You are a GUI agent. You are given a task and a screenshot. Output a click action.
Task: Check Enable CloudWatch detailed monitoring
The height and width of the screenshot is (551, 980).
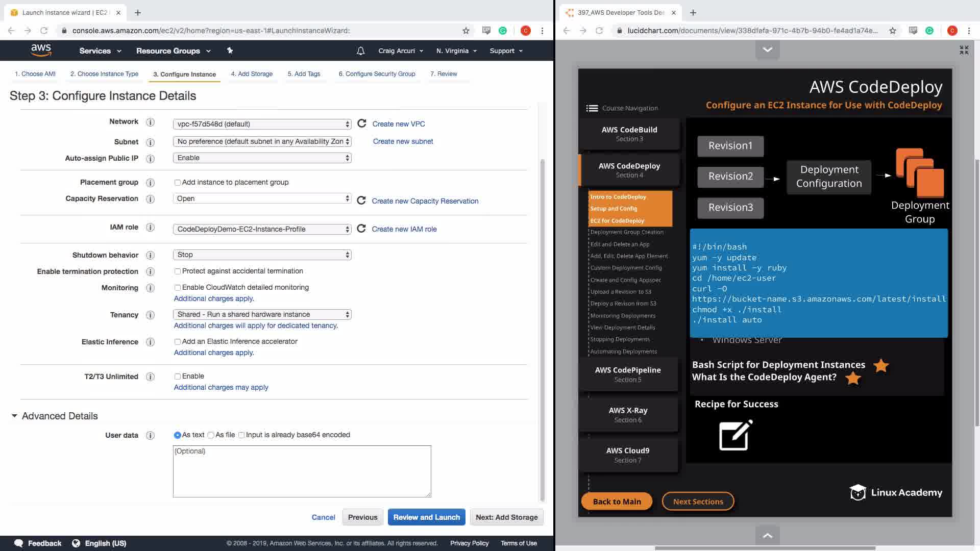[178, 288]
